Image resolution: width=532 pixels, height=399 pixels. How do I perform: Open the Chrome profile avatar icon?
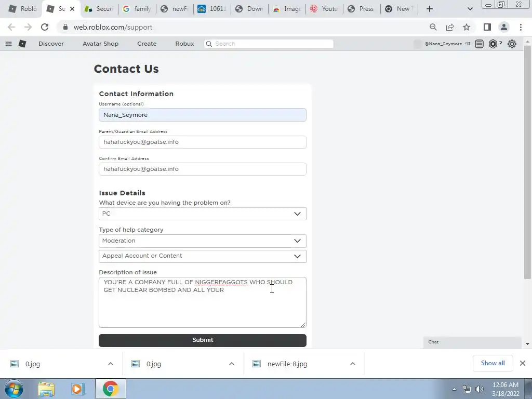point(504,27)
